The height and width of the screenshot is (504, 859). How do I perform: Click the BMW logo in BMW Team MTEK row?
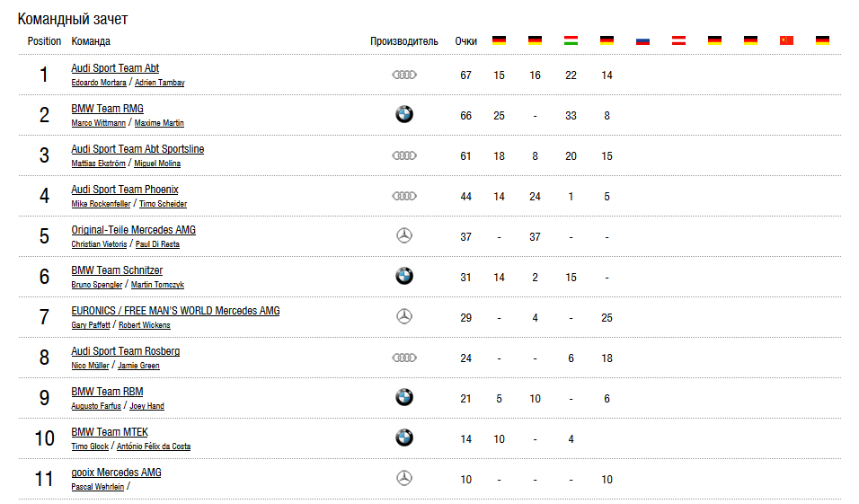point(404,438)
